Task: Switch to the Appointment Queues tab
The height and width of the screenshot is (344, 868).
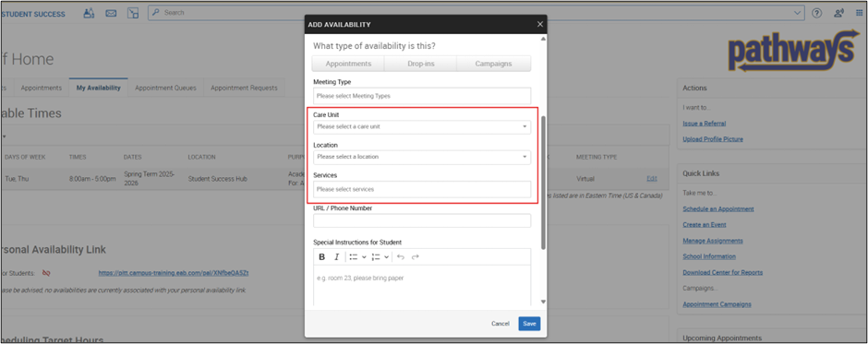Action: point(165,88)
